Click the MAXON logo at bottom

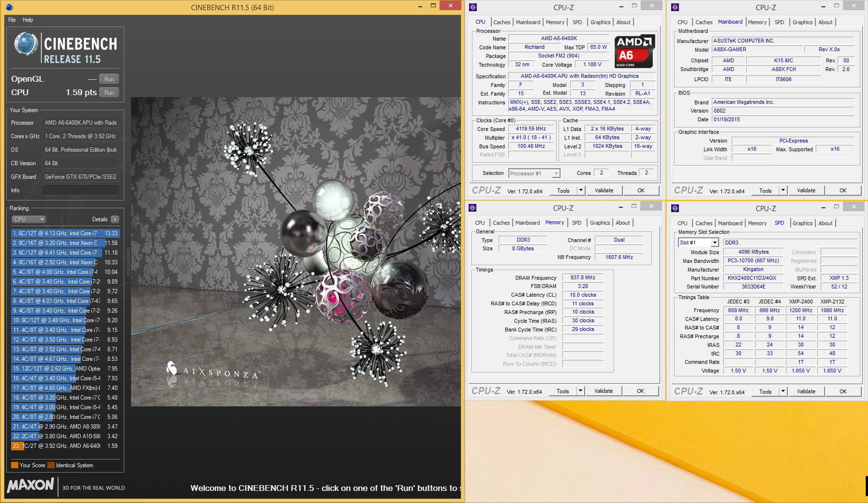coord(30,485)
